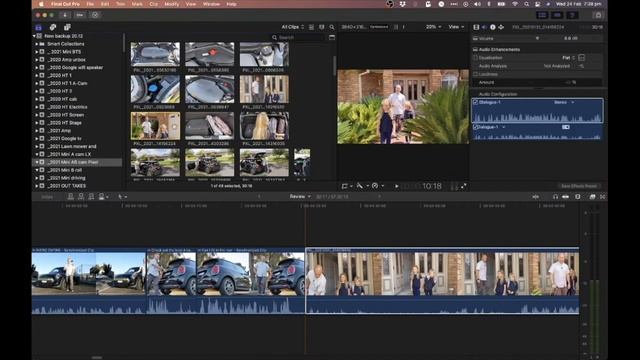Expand the _2021 OUT TAKES event

[x=37, y=186]
